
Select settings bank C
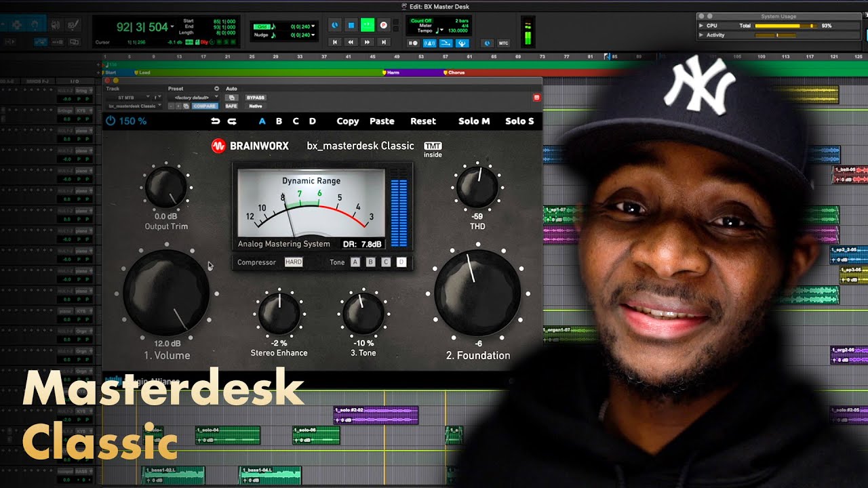(x=296, y=121)
